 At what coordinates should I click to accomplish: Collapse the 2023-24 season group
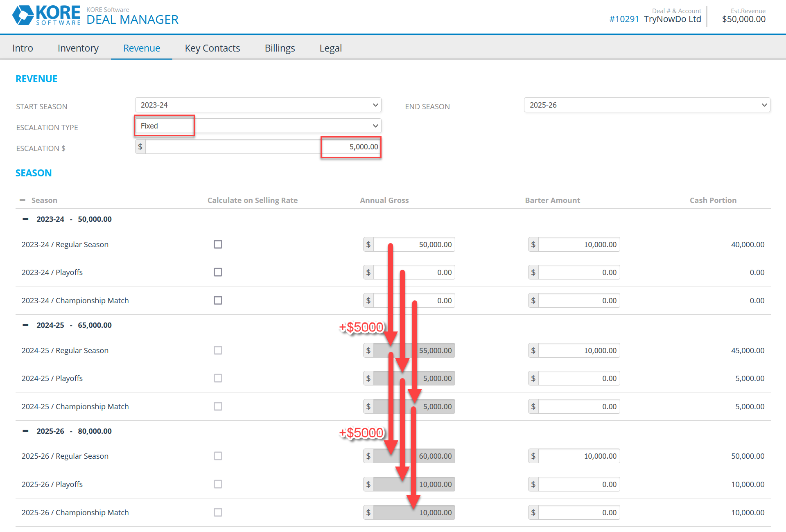25,219
